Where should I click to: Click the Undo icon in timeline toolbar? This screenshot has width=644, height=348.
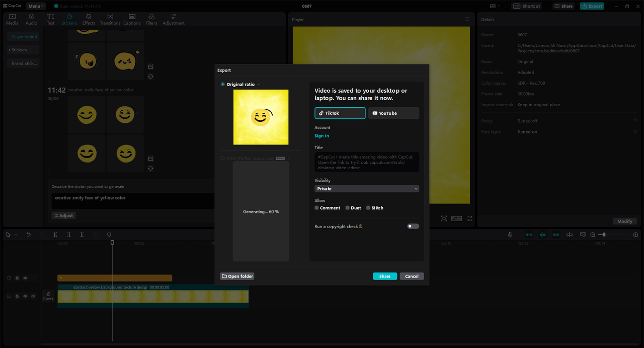point(29,235)
